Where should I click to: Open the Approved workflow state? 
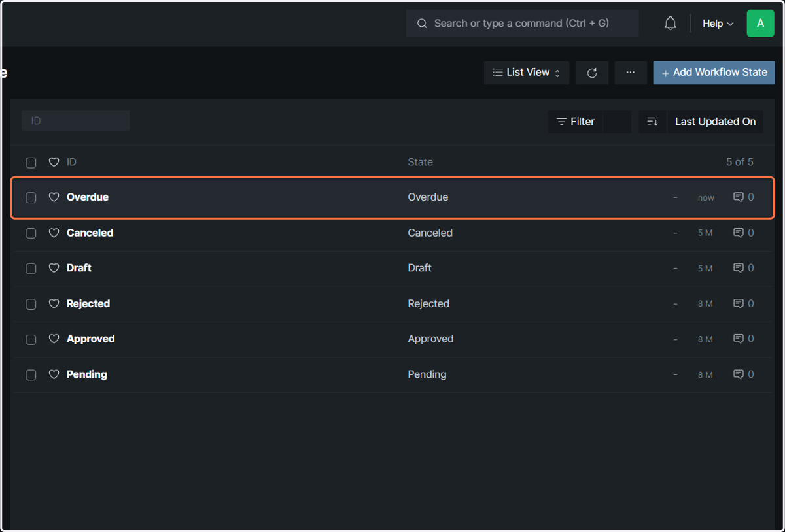coord(90,339)
